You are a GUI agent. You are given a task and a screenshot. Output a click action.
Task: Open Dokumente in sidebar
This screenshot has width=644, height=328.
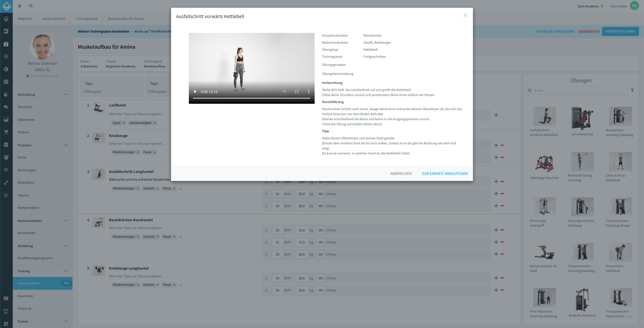click(x=26, y=120)
